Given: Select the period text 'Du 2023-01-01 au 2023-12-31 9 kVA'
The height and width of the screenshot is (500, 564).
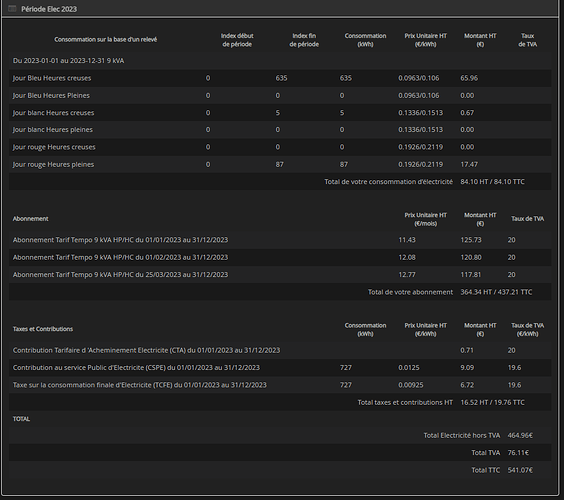Looking at the screenshot, I should click(x=68, y=60).
